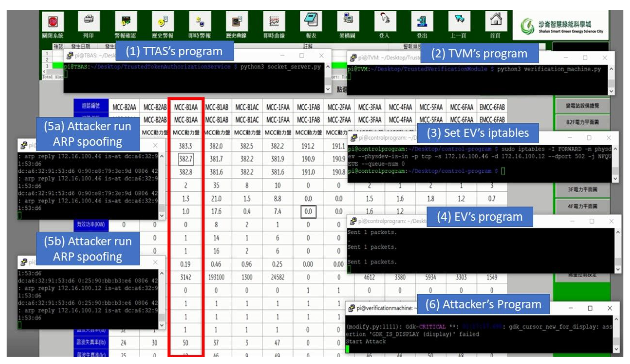Open 變電站設備總覽 side button
The height and width of the screenshot is (364, 630).
point(582,106)
